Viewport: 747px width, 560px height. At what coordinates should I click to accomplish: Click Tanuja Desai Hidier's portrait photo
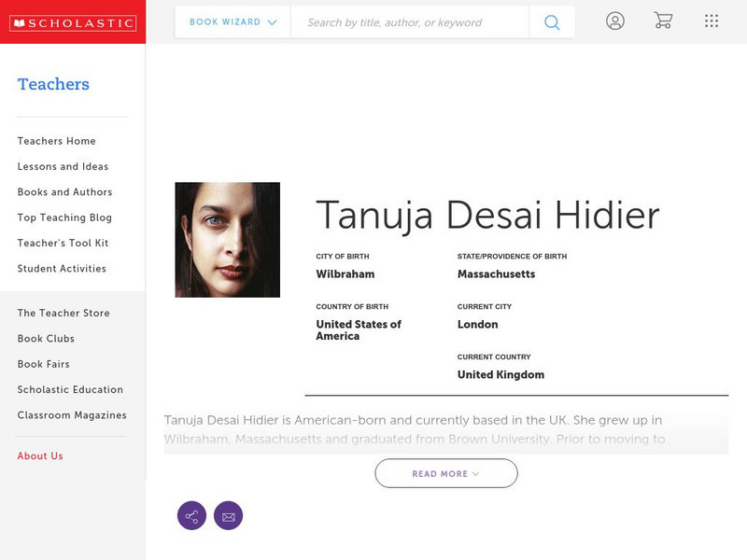(227, 240)
